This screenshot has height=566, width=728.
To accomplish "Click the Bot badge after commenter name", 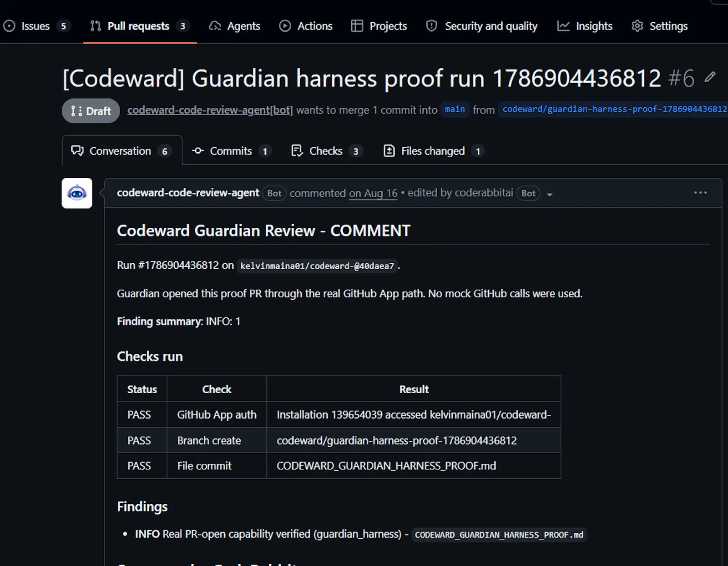I will [x=274, y=193].
